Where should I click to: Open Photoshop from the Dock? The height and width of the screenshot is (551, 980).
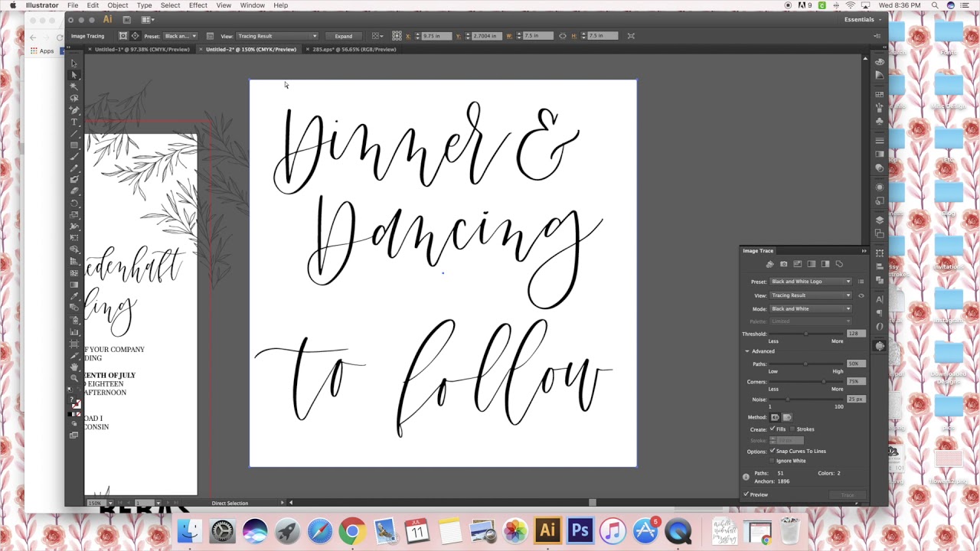580,530
